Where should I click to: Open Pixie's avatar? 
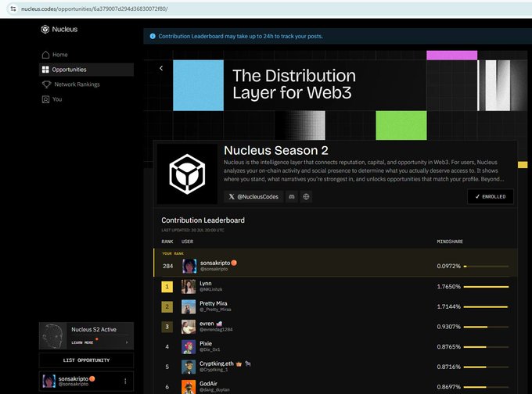[189, 347]
